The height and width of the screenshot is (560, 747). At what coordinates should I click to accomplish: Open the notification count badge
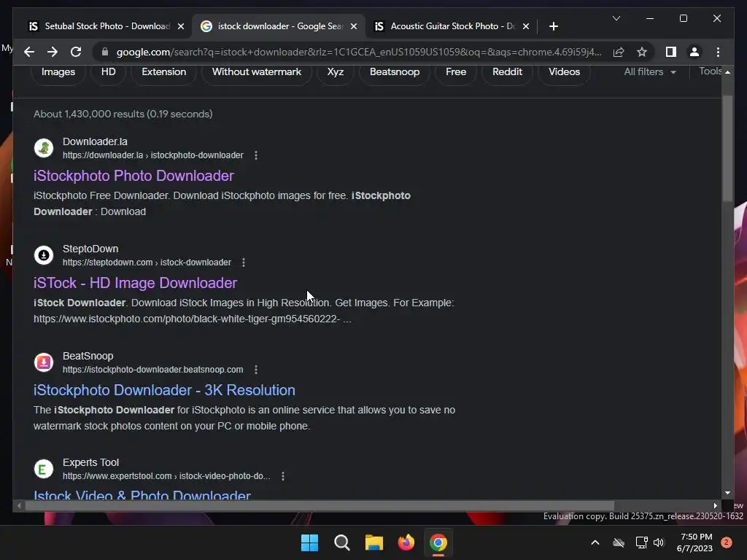[x=727, y=542]
